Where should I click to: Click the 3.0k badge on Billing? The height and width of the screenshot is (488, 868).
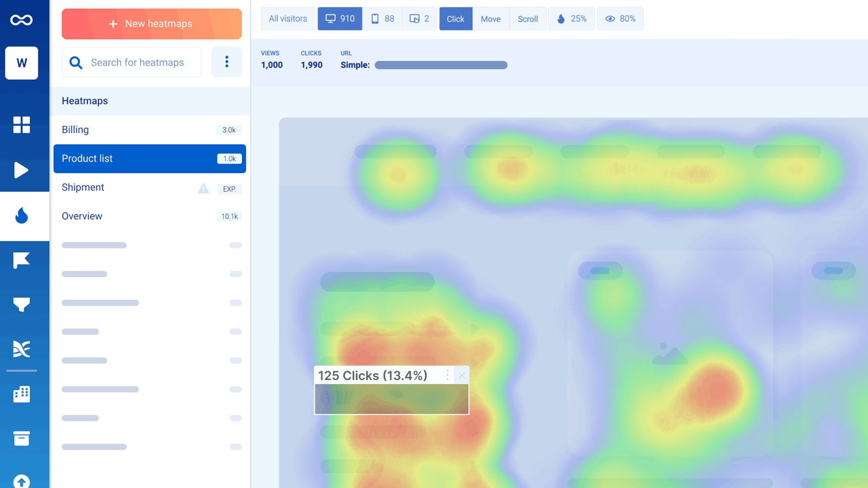pyautogui.click(x=229, y=130)
